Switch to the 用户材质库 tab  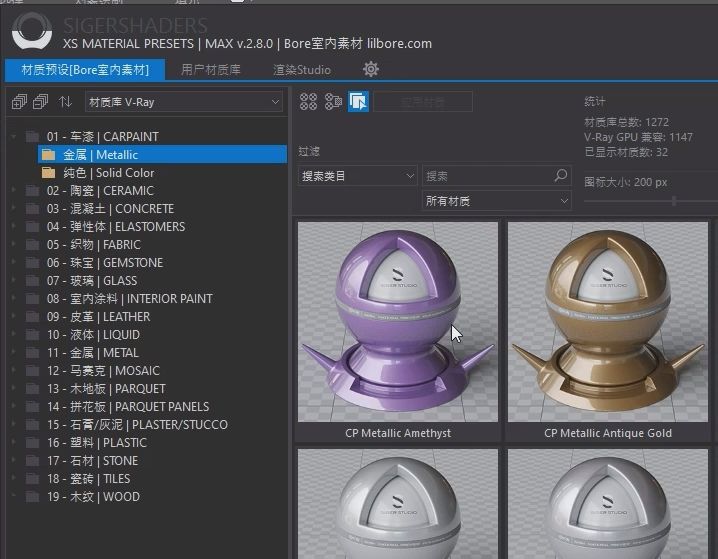[x=210, y=70]
